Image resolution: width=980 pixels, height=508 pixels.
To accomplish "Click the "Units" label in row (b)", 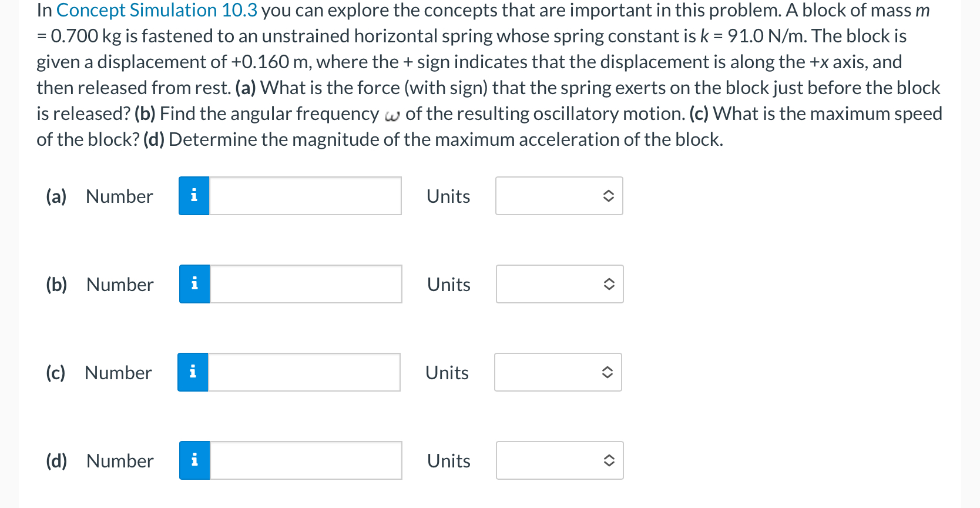I will 449,285.
